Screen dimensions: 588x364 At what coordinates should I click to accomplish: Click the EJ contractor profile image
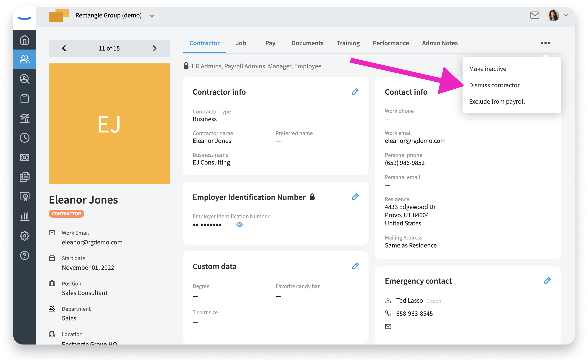(x=109, y=124)
